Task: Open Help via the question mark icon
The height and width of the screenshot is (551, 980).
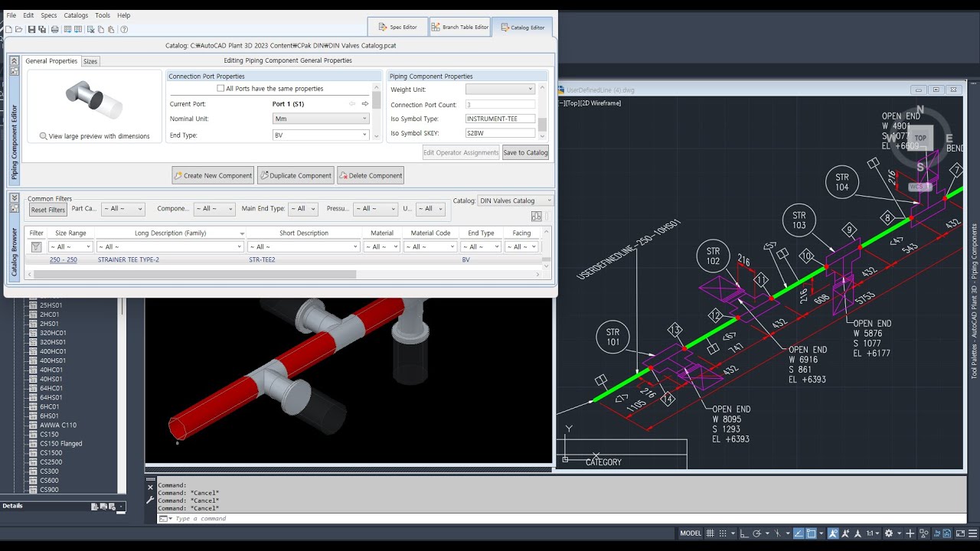Action: click(124, 30)
